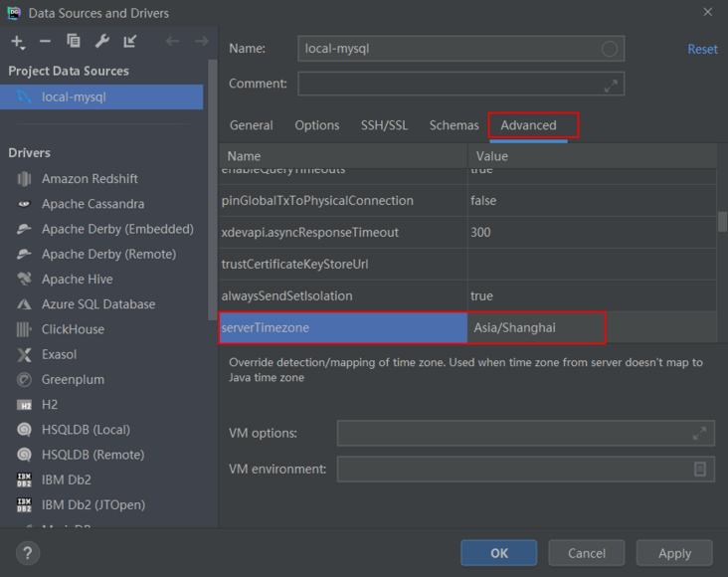Select Apache Cassandra driver
This screenshot has height=577, width=728.
(x=92, y=204)
